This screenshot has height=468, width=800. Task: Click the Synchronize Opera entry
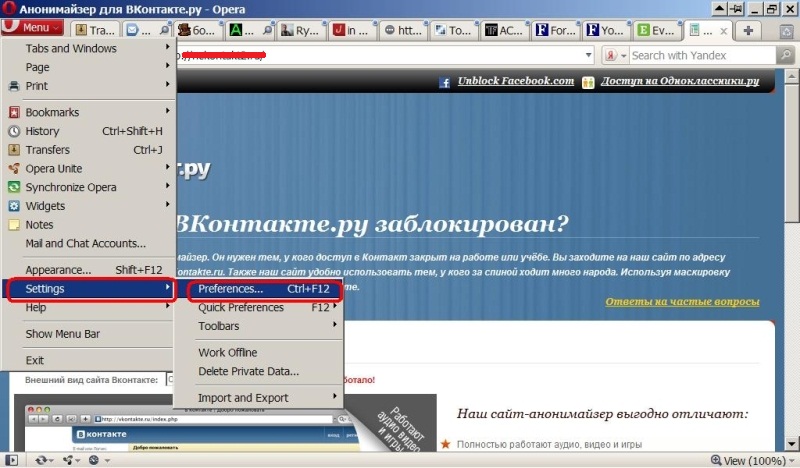point(70,187)
